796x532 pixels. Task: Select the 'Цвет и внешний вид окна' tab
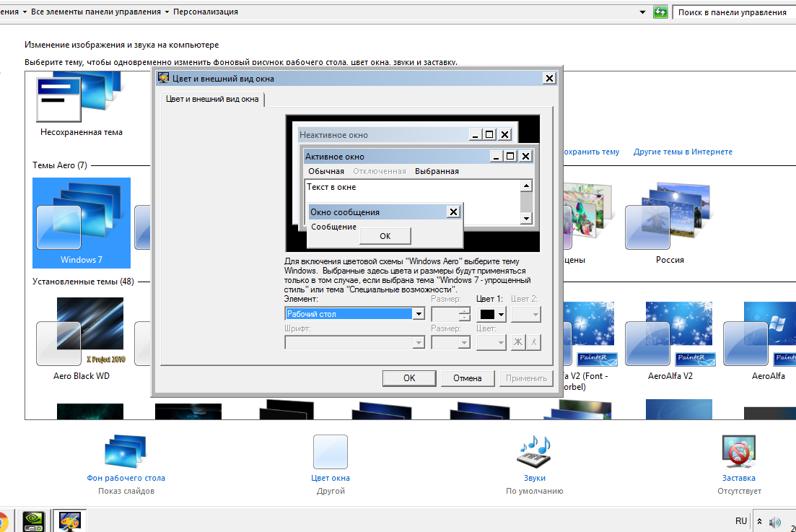click(x=212, y=99)
